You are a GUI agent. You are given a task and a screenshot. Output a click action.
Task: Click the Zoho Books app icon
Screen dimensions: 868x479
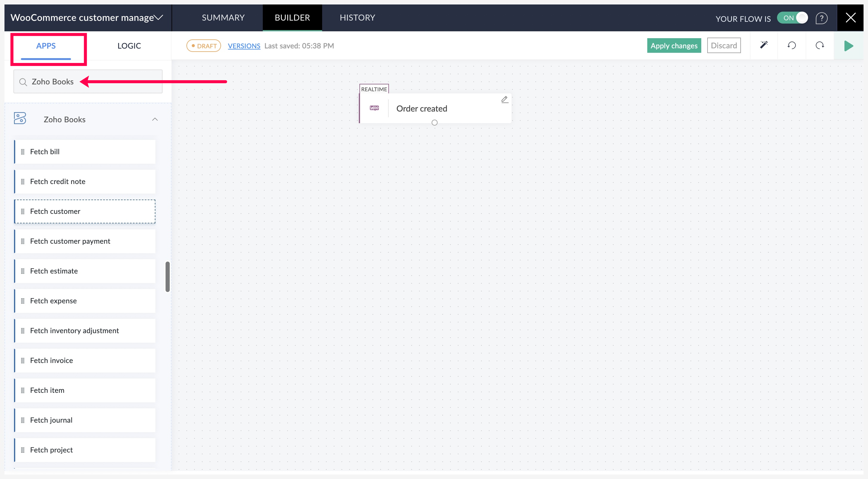pyautogui.click(x=20, y=119)
